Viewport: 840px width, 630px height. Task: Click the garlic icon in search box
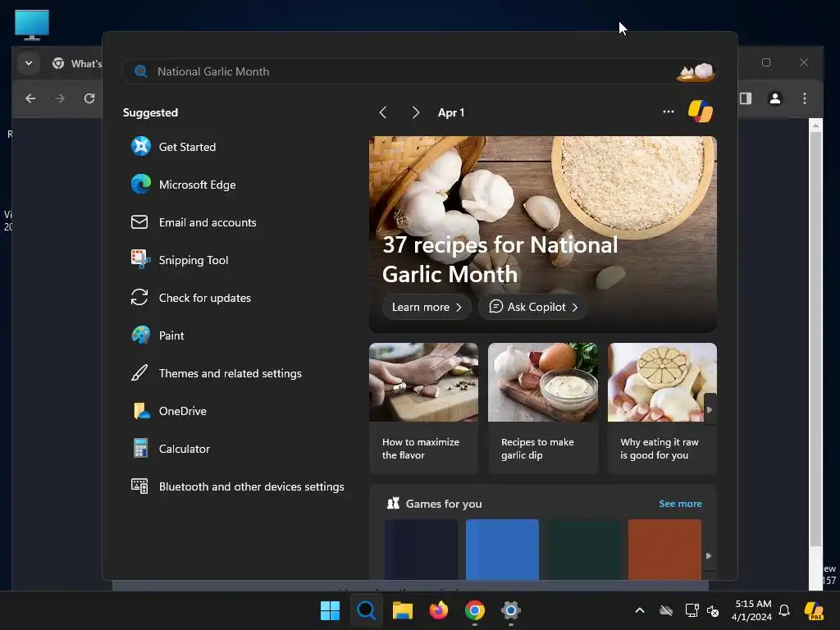tap(696, 72)
